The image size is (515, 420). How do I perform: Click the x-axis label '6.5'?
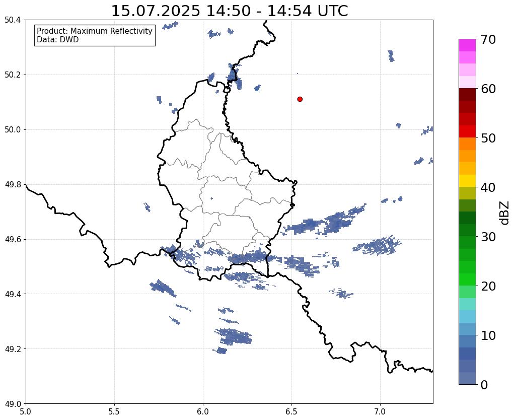[x=291, y=411]
